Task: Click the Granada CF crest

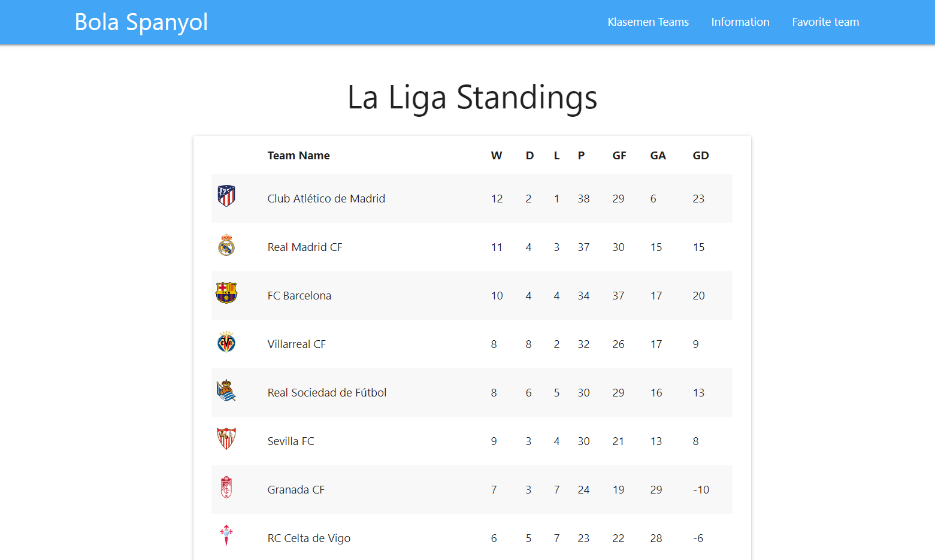Action: (x=226, y=488)
